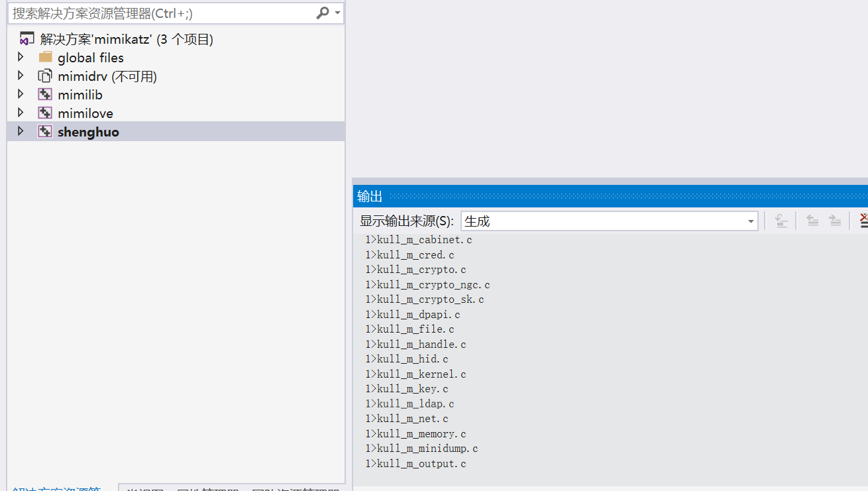Go to previous message in Output
Image resolution: width=868 pixels, height=491 pixels.
point(812,221)
